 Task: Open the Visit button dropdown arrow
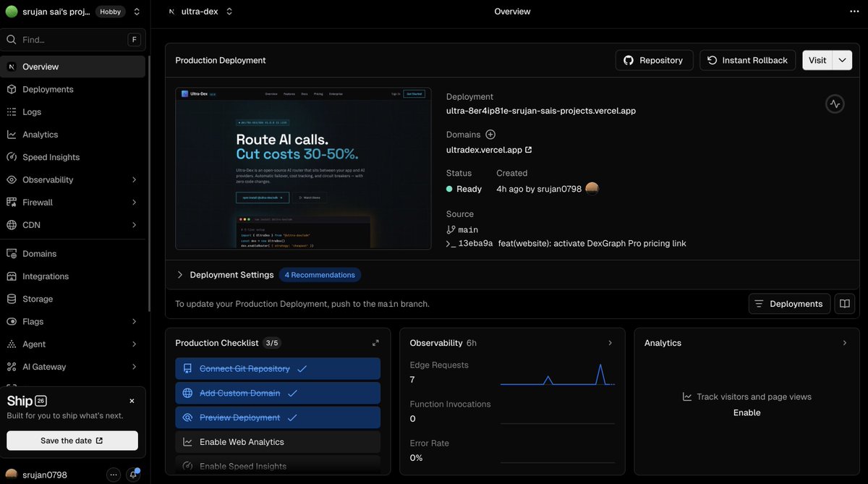(843, 60)
